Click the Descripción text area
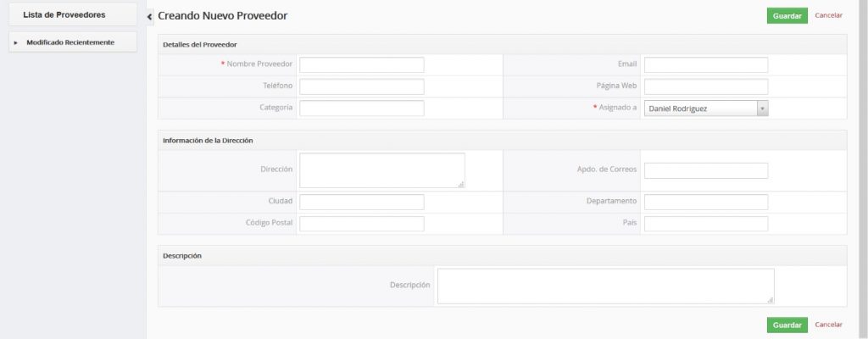Viewport: 868px width, 339px height. click(x=605, y=286)
